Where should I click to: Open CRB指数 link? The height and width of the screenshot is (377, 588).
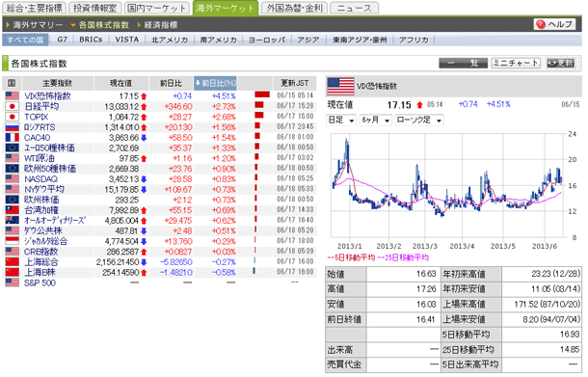pos(40,252)
